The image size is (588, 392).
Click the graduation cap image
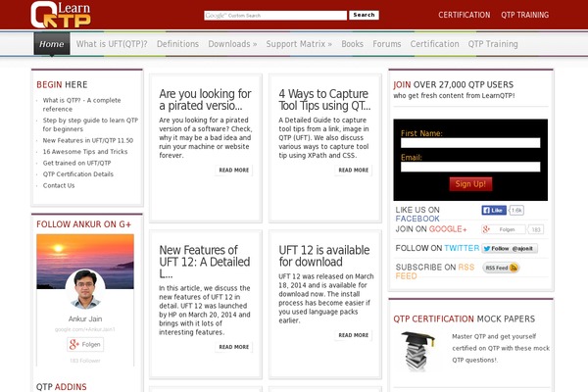pyautogui.click(x=418, y=351)
